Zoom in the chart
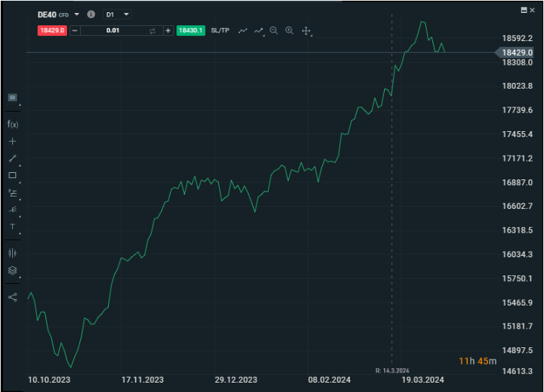 coord(290,30)
